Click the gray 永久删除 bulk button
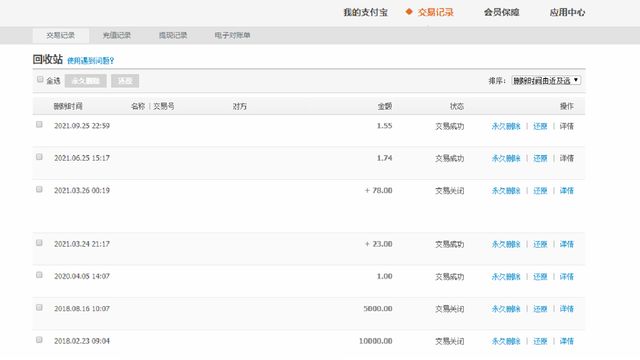Viewport: 640px width, 360px height. pyautogui.click(x=86, y=81)
